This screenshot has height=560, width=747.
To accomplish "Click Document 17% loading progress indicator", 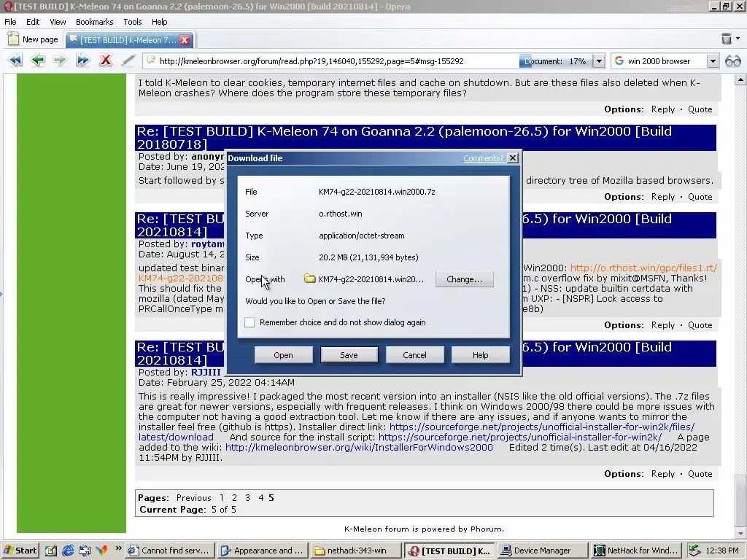I will coord(555,61).
